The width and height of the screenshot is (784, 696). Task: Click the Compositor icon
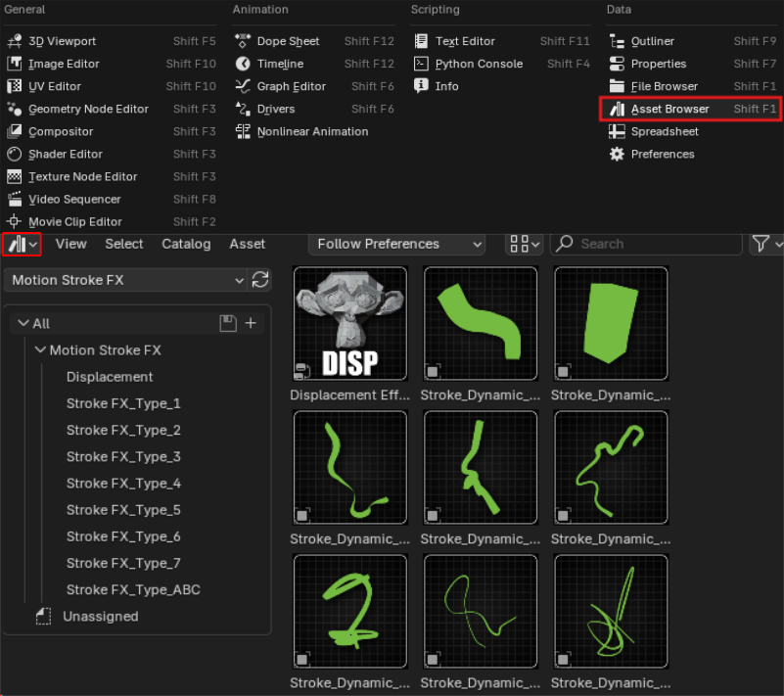[x=15, y=131]
